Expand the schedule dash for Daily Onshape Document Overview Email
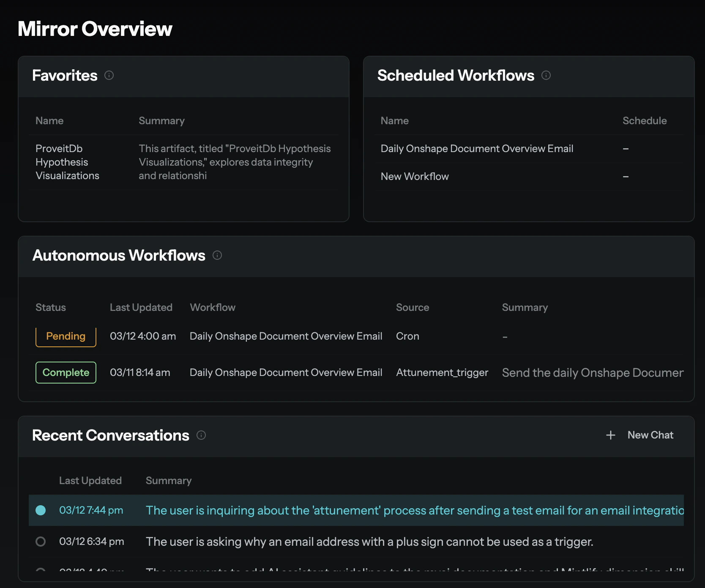 click(x=626, y=148)
